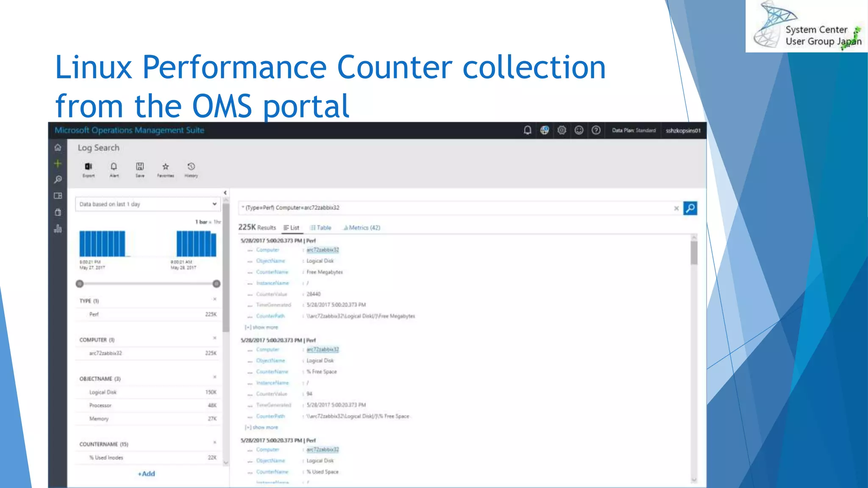This screenshot has width=868, height=488.
Task: Click the Export toolbar icon
Action: (x=89, y=169)
